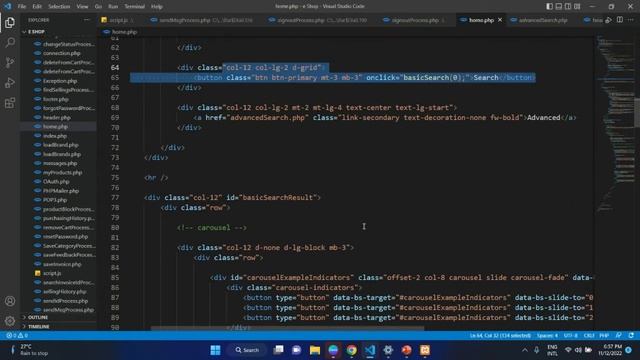Open File Explorer from the taskbar

point(315,350)
